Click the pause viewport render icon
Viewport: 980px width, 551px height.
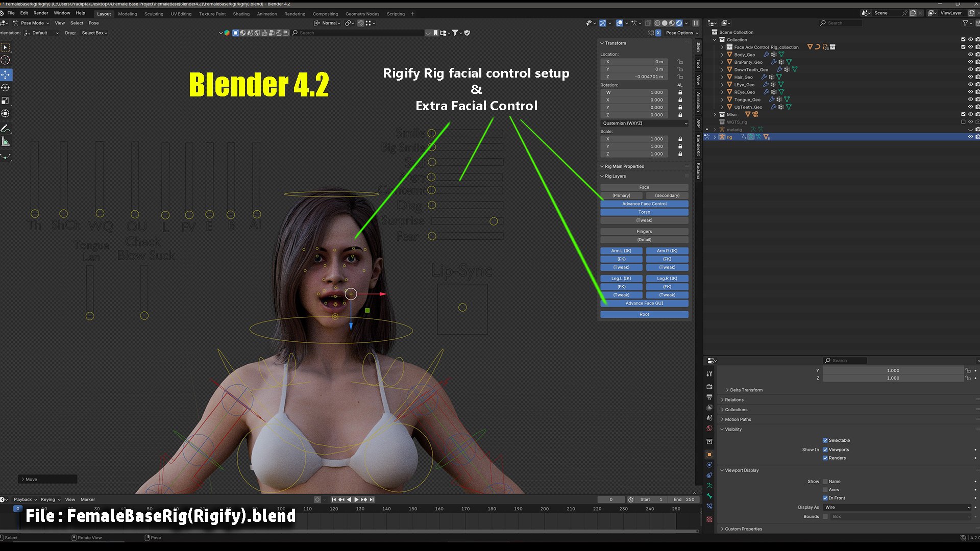pos(696,23)
